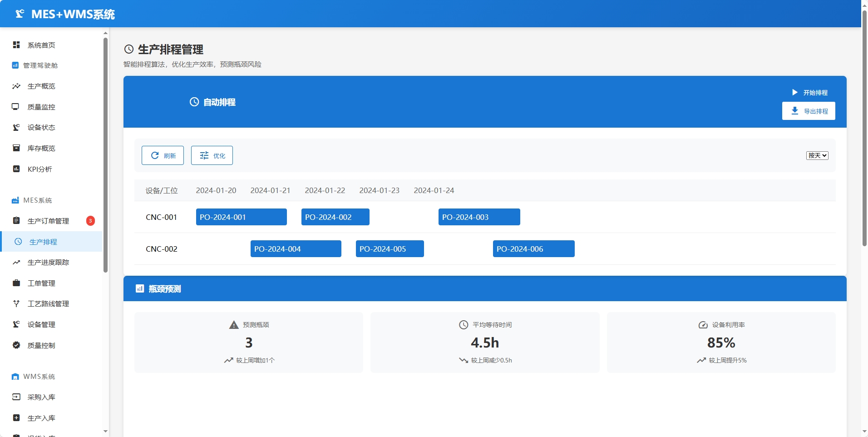Select the PO-2024-003 schedule block
Viewport: 868px width, 437px height.
479,217
